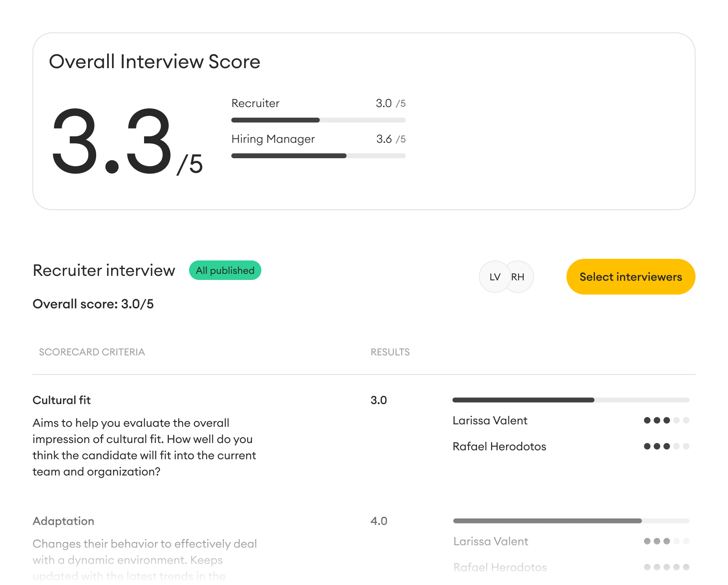Viewport: 728px width, 585px height.
Task: Click the Overall score: 3.0/5 text
Action: (x=93, y=304)
